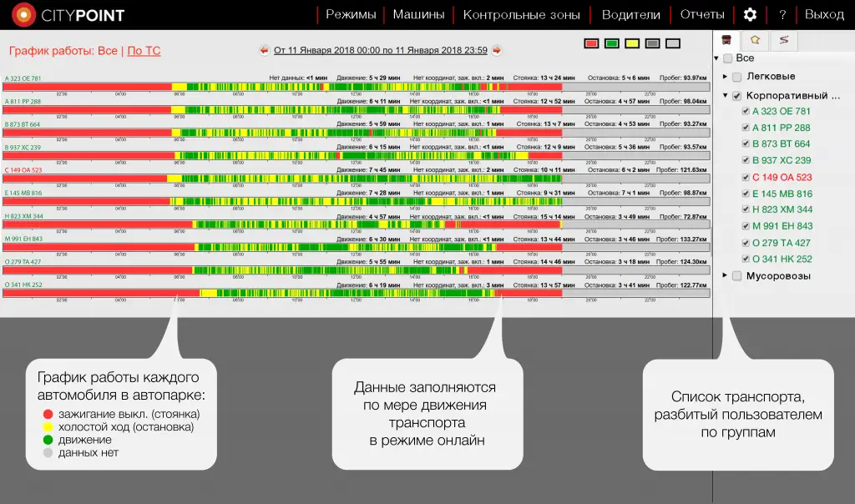This screenshot has width=855, height=504.
Task: Expand the 'Легковые' group
Action: pyautogui.click(x=725, y=77)
